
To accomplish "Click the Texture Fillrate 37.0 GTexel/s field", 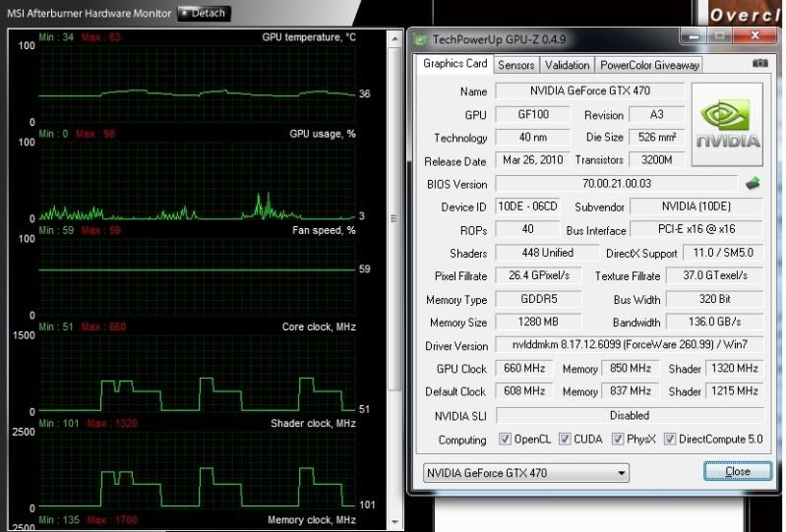I will (x=714, y=275).
